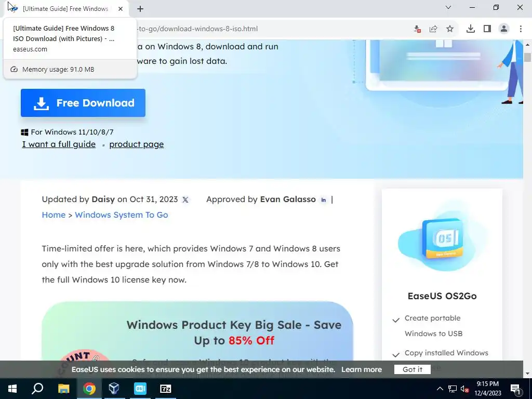532x399 pixels.
Task: Click the network icon in system tray
Action: pos(453,389)
